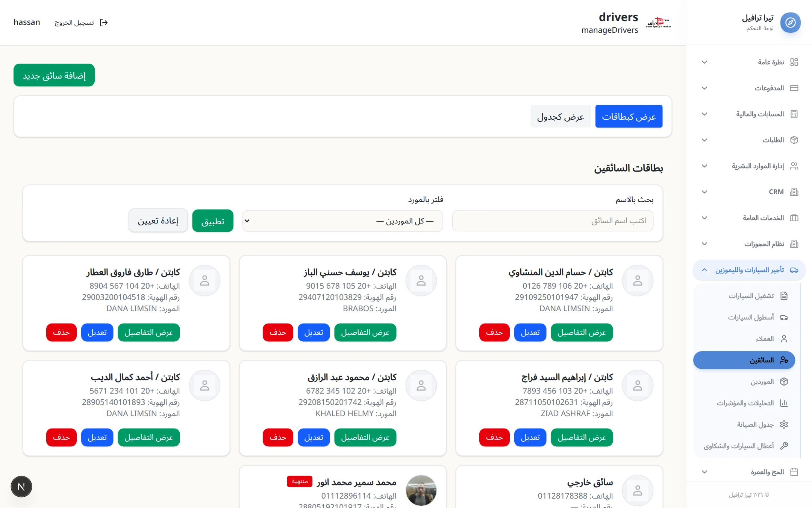The height and width of the screenshot is (508, 812).
Task: Expand the المدفوعات section chevron
Action: point(704,88)
